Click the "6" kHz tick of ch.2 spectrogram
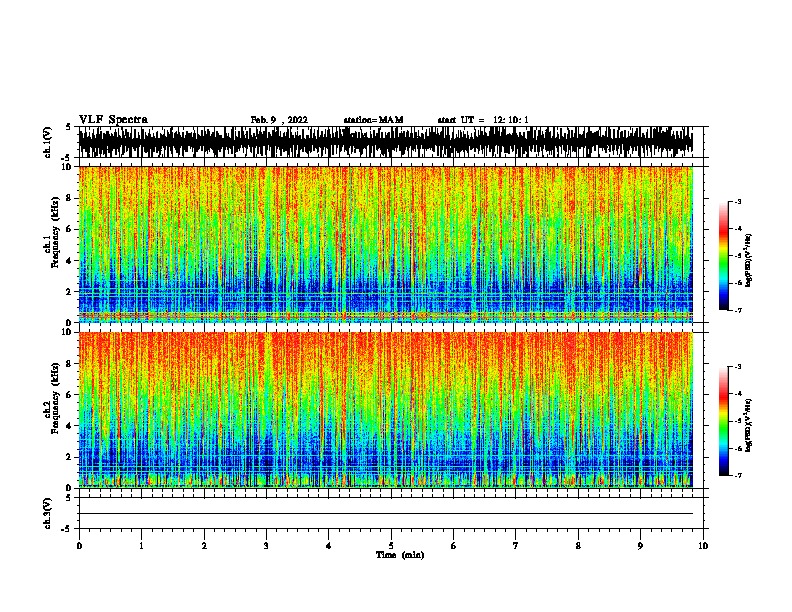The width and height of the screenshot is (792, 612). click(x=70, y=394)
